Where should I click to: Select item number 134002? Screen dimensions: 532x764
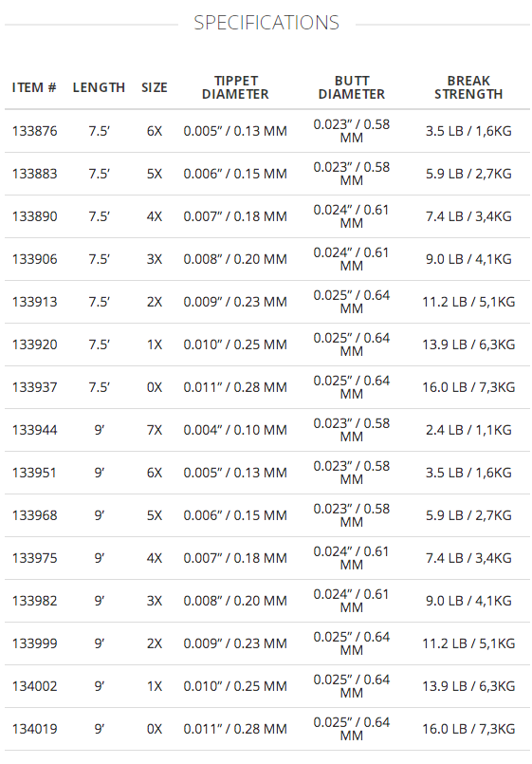pos(34,686)
